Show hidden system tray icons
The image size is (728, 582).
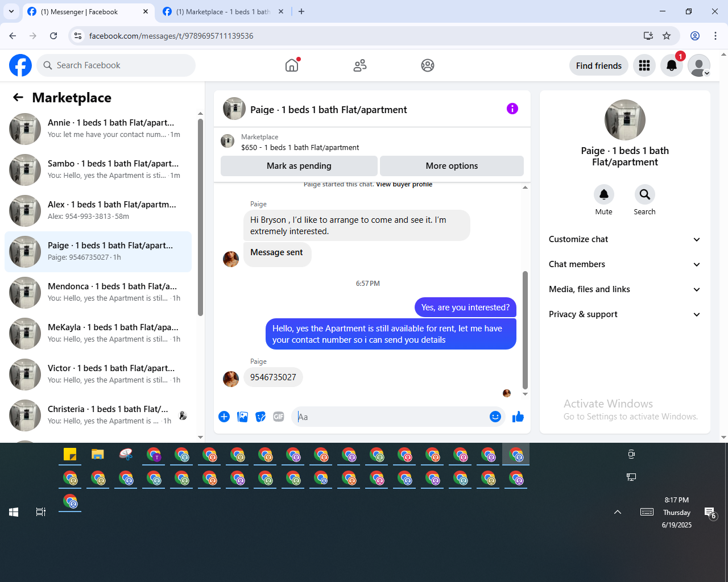pos(618,512)
